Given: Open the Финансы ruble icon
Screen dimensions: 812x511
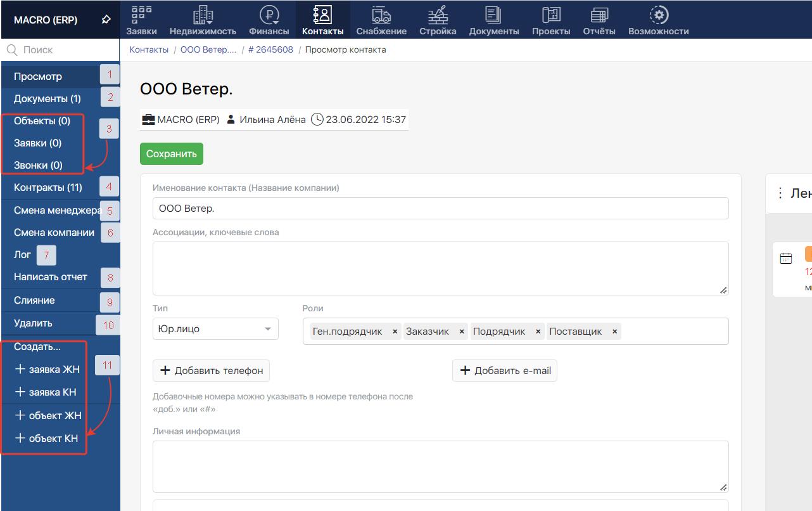Looking at the screenshot, I should coord(269,15).
